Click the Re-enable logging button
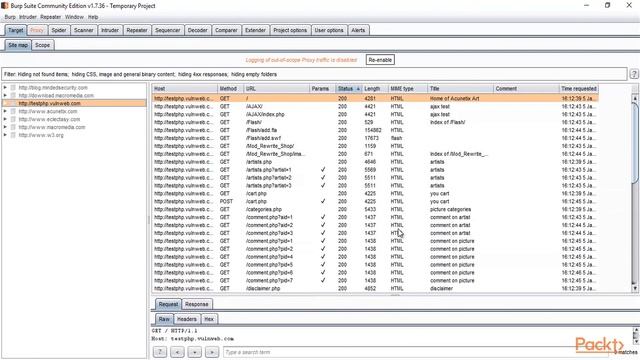The height and width of the screenshot is (360, 640). point(380,60)
